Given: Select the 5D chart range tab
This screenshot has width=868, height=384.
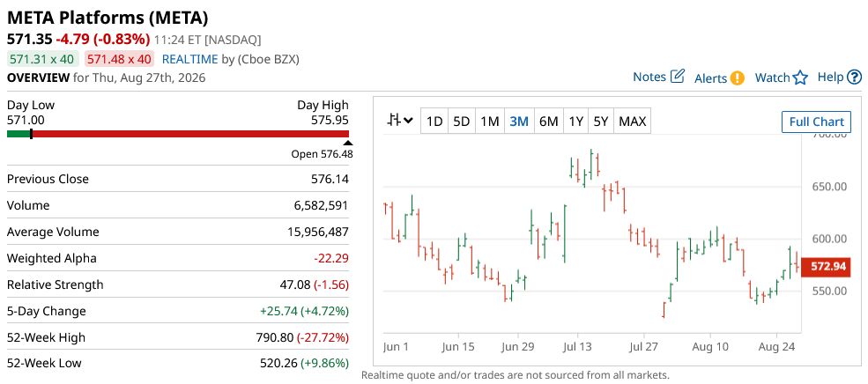Looking at the screenshot, I should coord(461,122).
